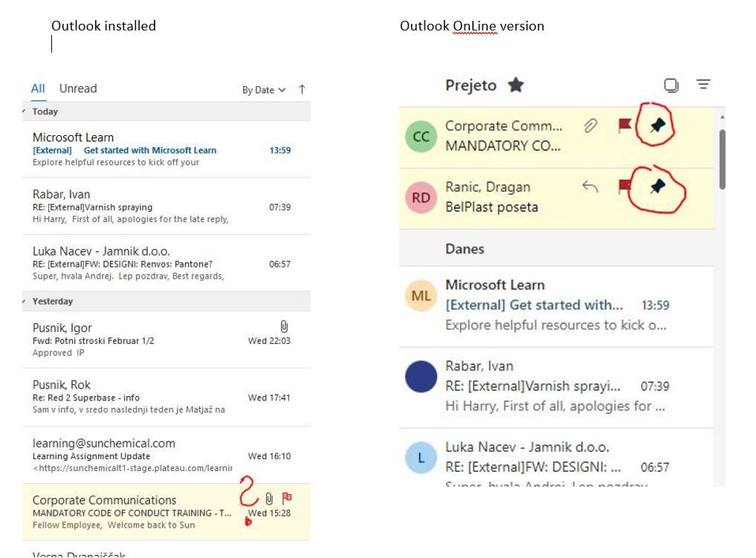Viewport: 756px width, 558px height.
Task: Click the Wed 16:10 timestamp
Action: pos(269,456)
